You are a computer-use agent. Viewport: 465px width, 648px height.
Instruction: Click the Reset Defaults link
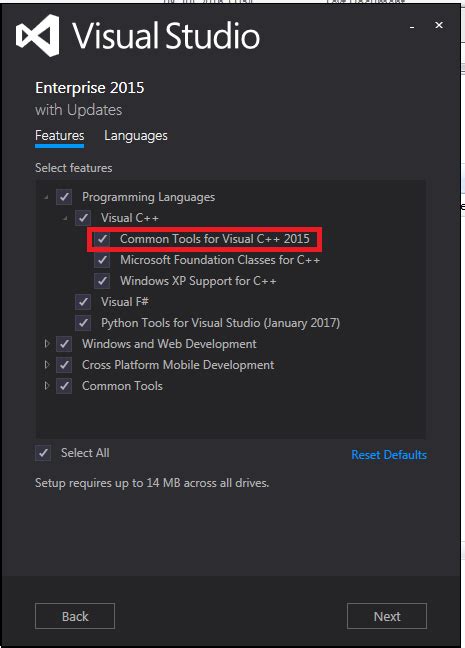(389, 455)
